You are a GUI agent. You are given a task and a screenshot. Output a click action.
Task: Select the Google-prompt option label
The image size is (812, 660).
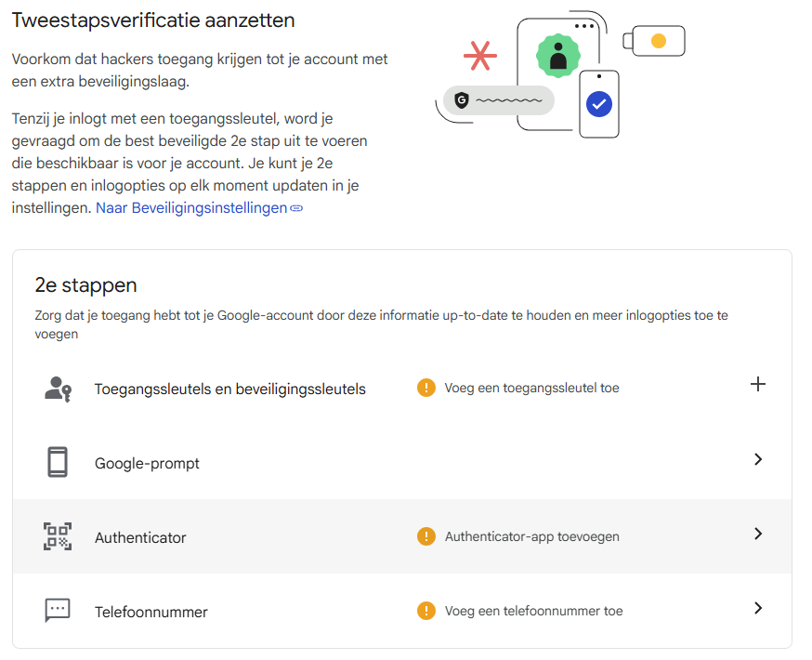coord(147,463)
